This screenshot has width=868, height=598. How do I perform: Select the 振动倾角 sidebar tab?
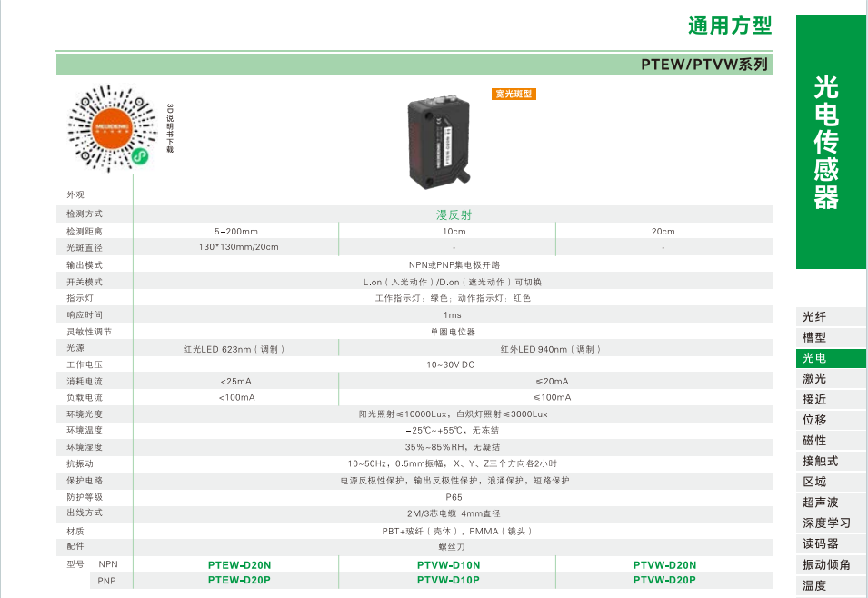tap(826, 564)
